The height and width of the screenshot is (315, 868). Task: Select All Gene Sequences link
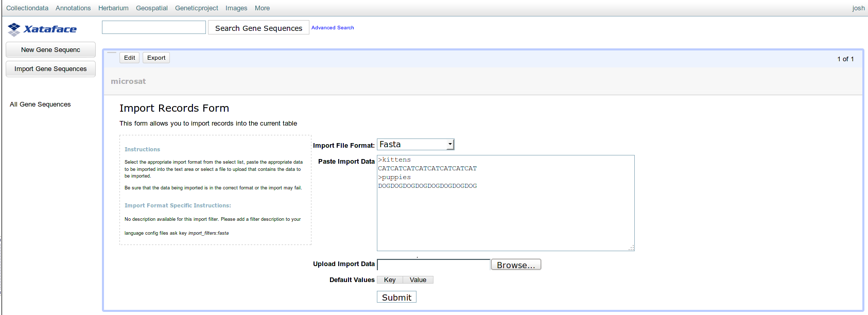click(40, 104)
